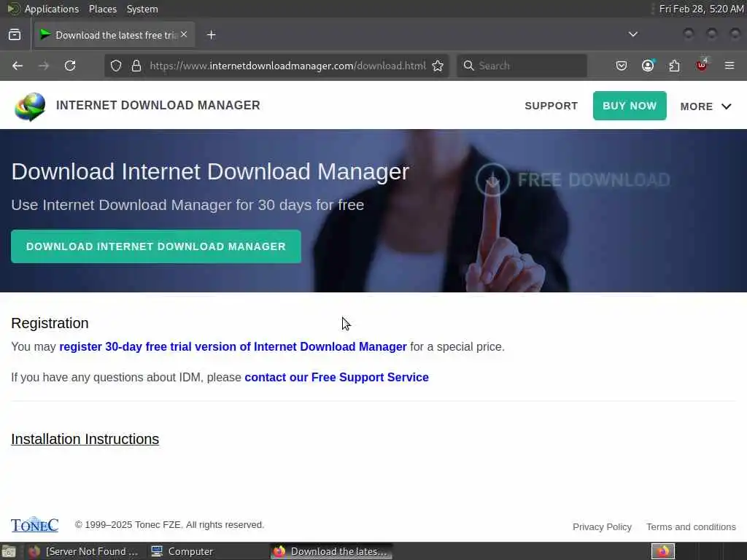Go back to the previous page
The width and height of the screenshot is (747, 560).
[x=18, y=66]
